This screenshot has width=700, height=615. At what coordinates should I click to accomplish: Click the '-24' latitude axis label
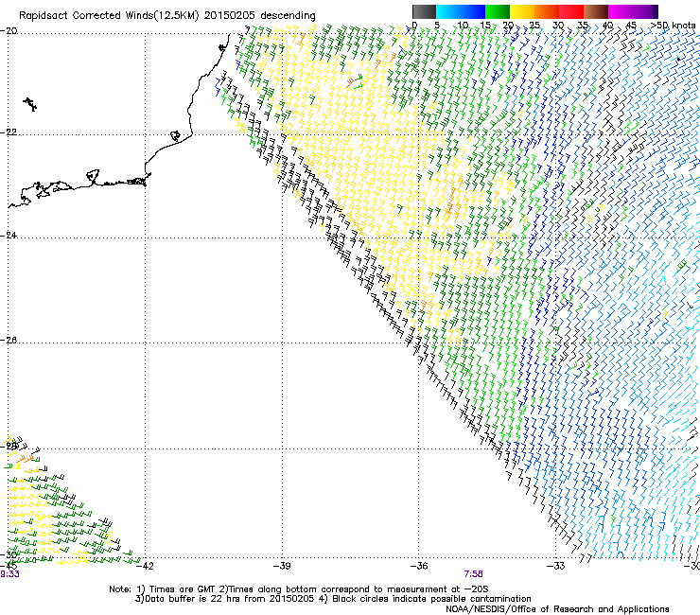click(x=9, y=235)
